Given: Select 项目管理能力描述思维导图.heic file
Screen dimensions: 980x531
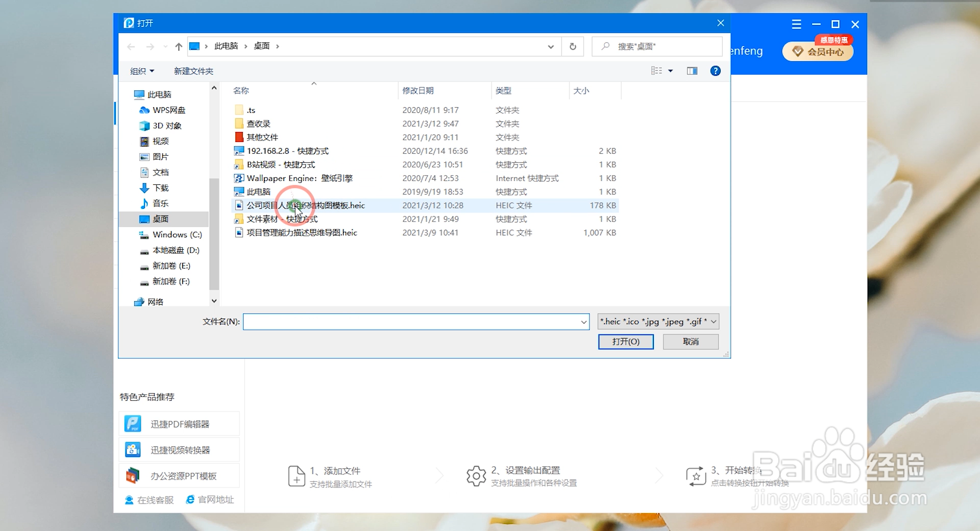Looking at the screenshot, I should click(x=302, y=232).
